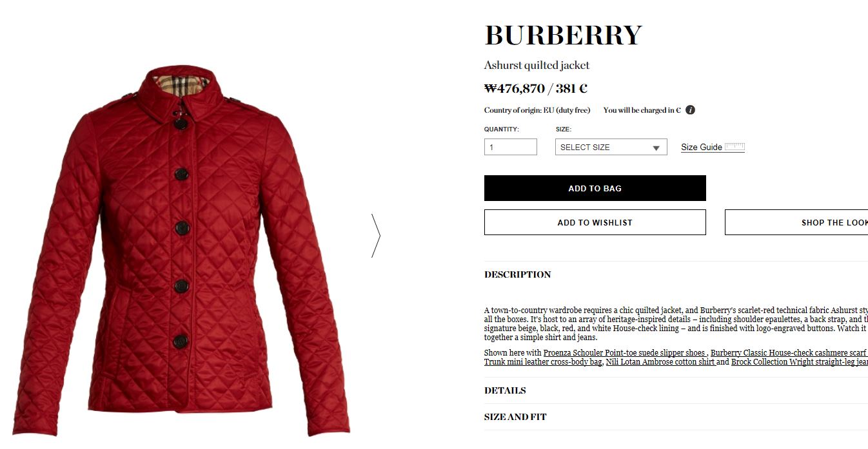Add the jacket to bag
This screenshot has width=868, height=449.
click(595, 188)
